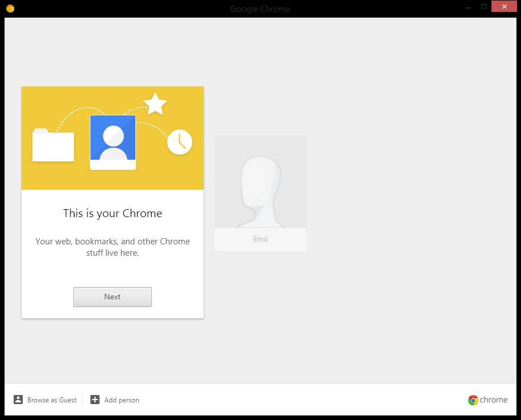Click the Google Chrome title text
The height and width of the screenshot is (420, 521).
[260, 9]
